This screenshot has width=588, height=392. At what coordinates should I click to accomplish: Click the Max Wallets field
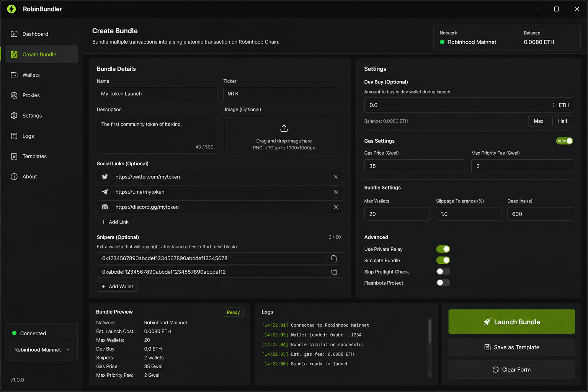click(397, 214)
